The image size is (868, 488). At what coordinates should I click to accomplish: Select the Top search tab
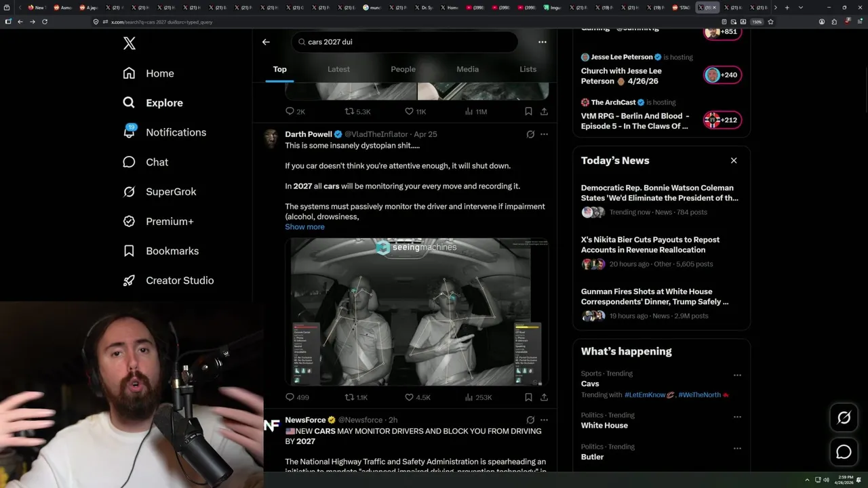(279, 69)
